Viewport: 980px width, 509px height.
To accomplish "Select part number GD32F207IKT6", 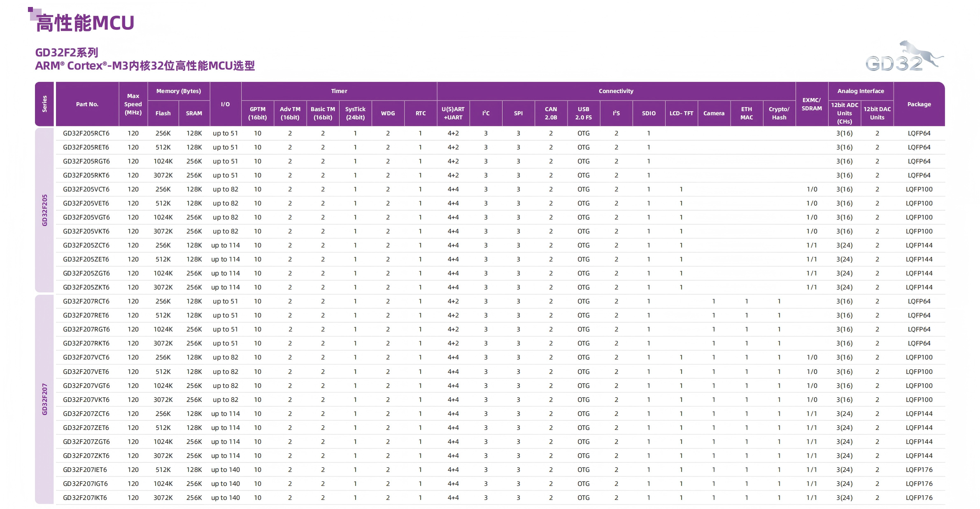I will click(85, 497).
